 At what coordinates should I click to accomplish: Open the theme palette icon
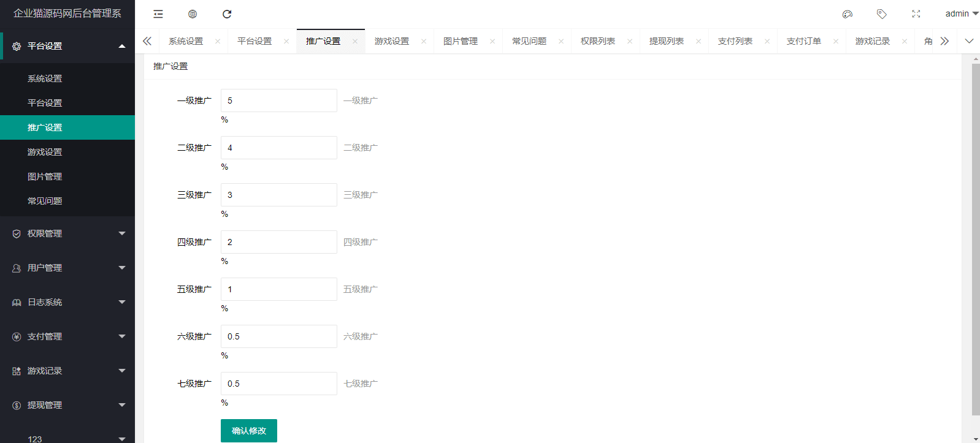[x=848, y=14]
